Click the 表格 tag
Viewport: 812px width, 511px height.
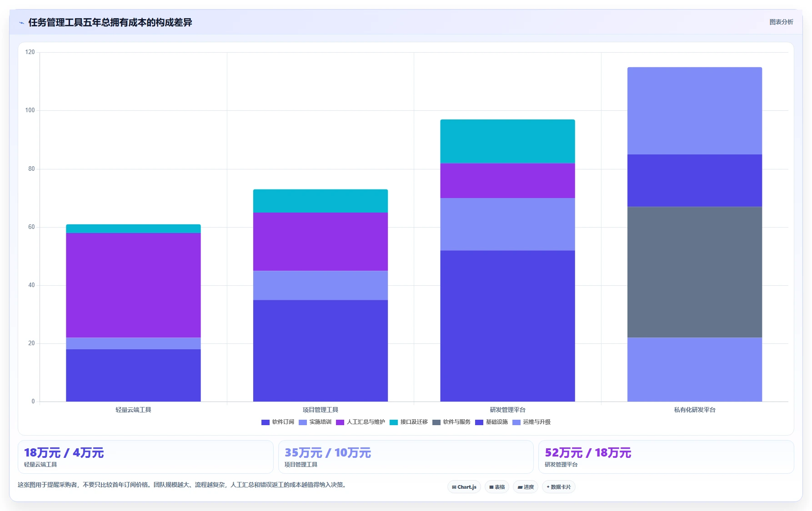pyautogui.click(x=497, y=487)
